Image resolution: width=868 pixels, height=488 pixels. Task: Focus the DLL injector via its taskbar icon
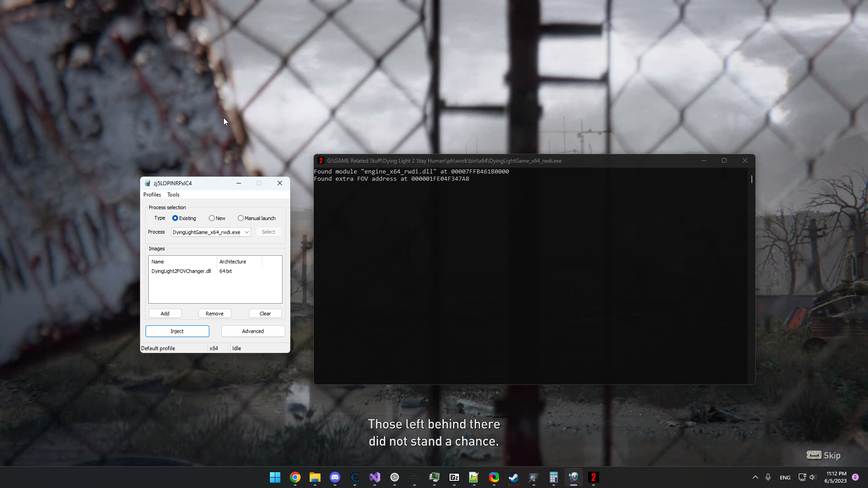[x=574, y=478]
